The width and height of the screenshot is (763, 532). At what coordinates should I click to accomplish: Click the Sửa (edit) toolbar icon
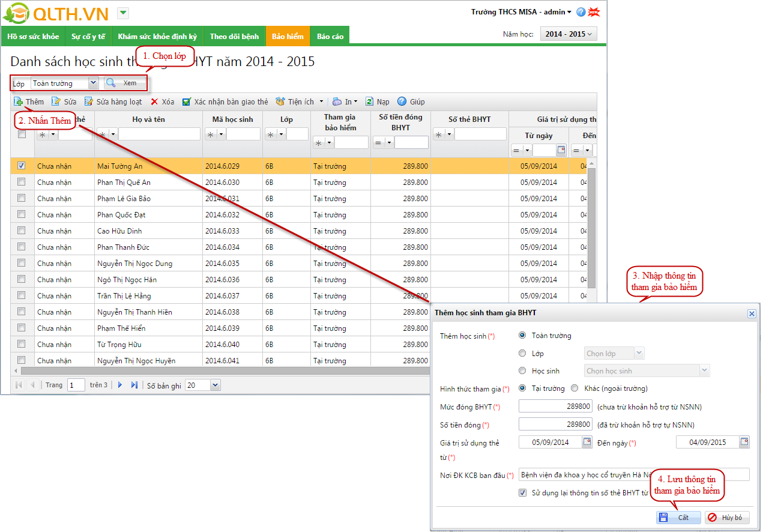[x=56, y=101]
